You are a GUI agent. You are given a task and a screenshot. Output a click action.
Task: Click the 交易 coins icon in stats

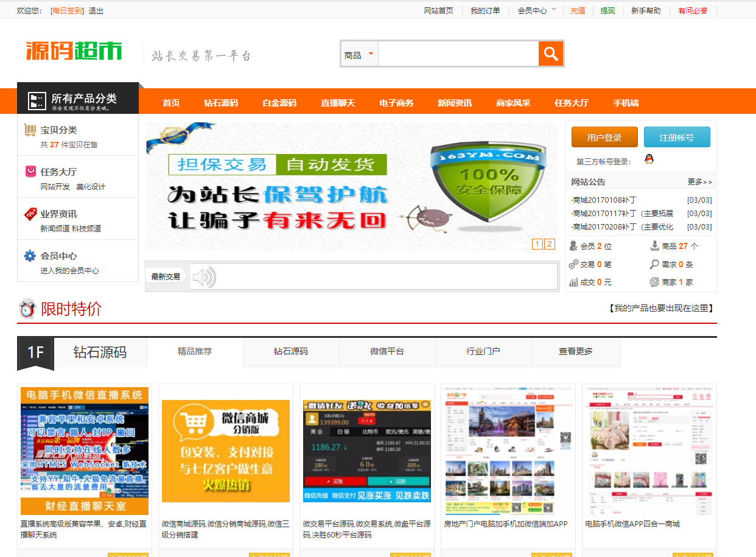573,264
